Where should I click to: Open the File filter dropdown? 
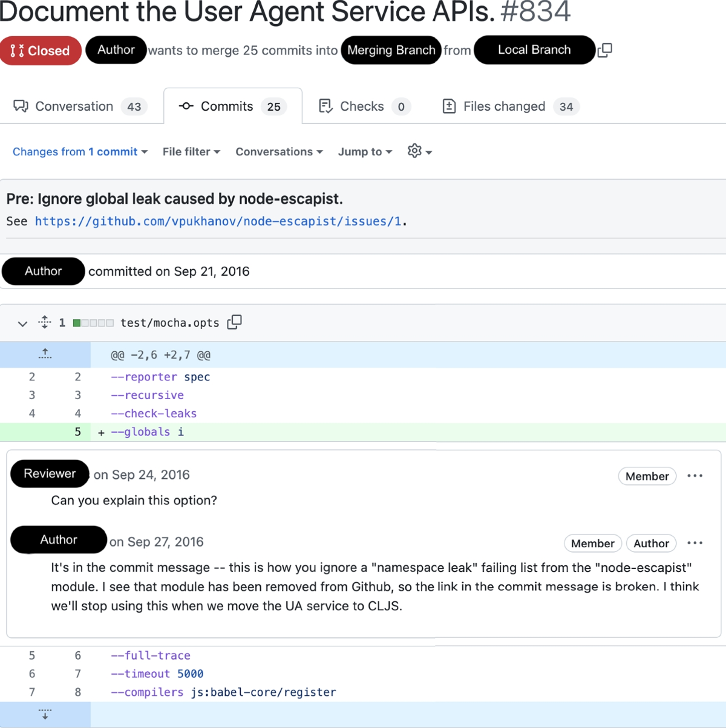[191, 152]
